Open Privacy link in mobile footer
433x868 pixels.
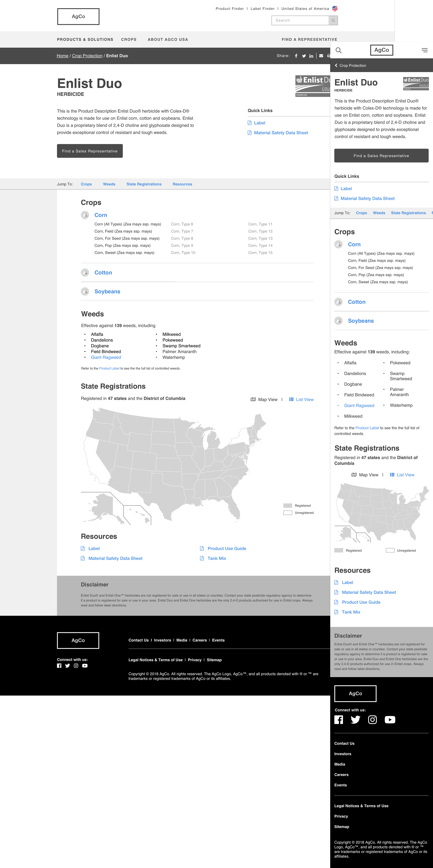(341, 816)
